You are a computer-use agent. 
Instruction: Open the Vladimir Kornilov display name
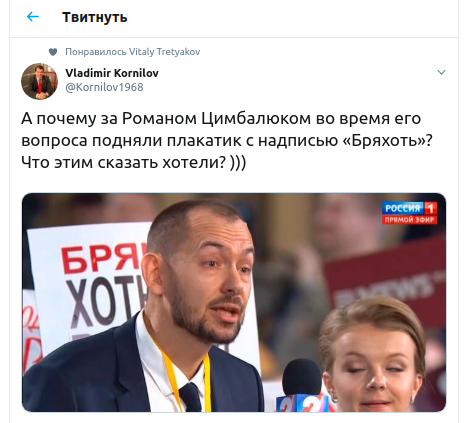[112, 73]
